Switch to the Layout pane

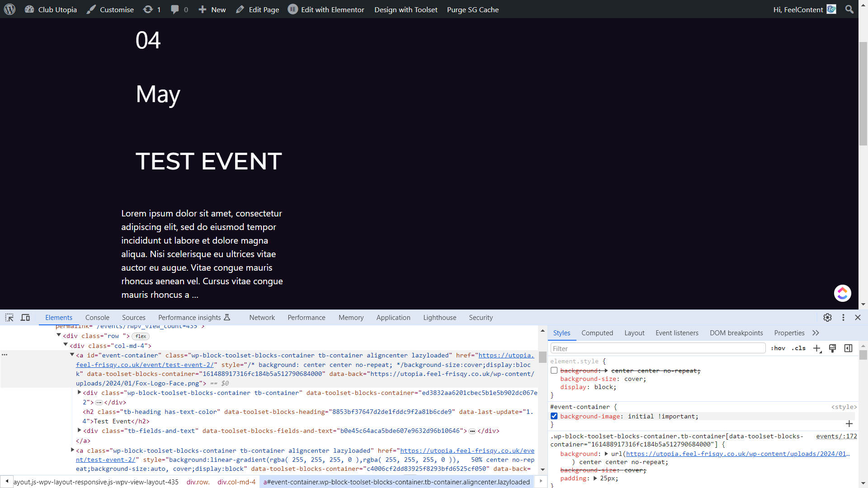pos(634,333)
